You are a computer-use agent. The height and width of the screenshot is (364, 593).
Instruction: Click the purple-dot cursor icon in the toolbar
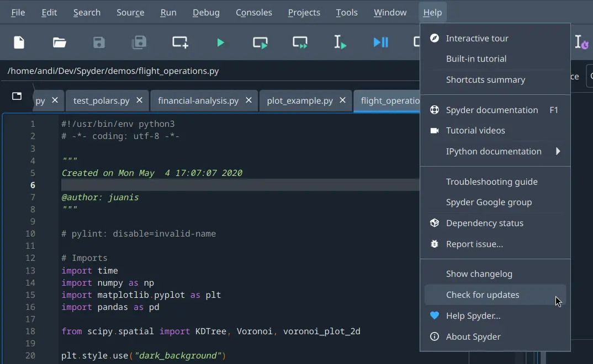click(581, 42)
